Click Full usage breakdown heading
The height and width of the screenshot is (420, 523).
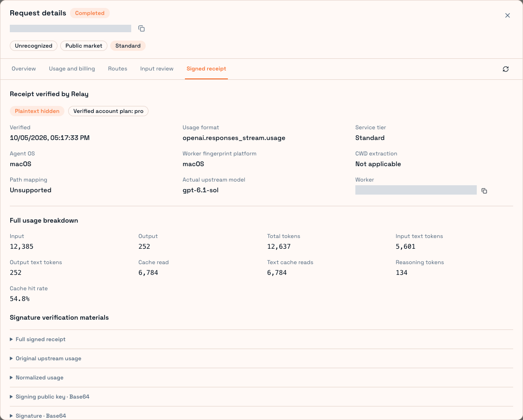click(44, 220)
